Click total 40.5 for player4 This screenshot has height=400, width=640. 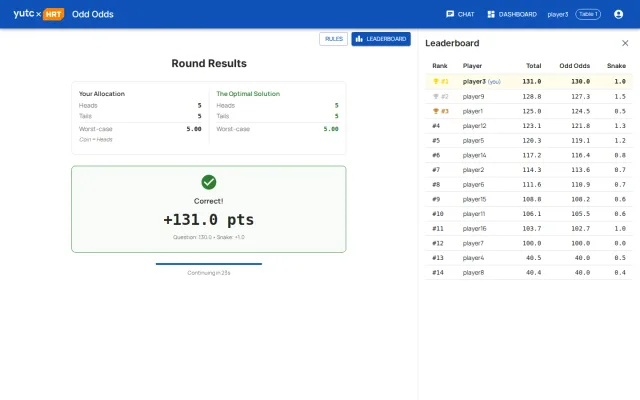point(533,258)
